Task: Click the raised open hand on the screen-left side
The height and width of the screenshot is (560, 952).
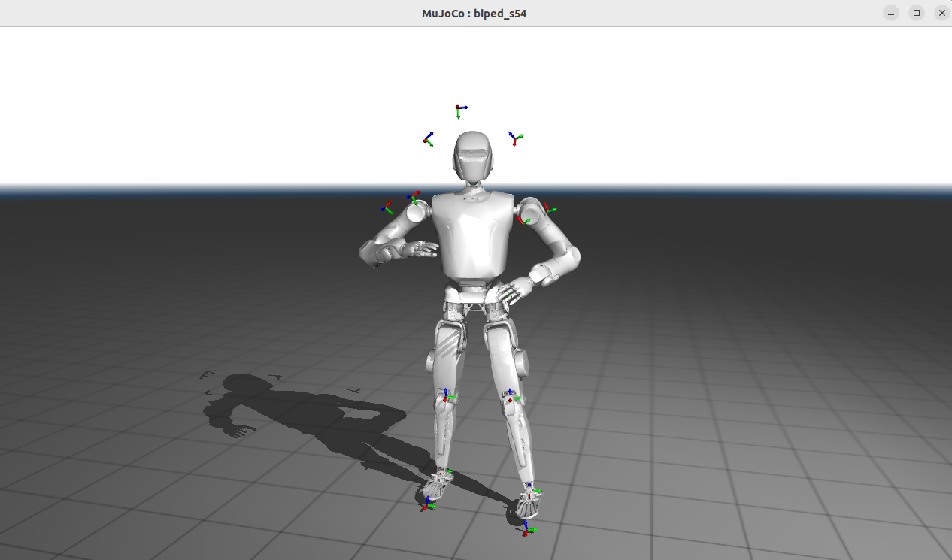Action: (x=417, y=250)
